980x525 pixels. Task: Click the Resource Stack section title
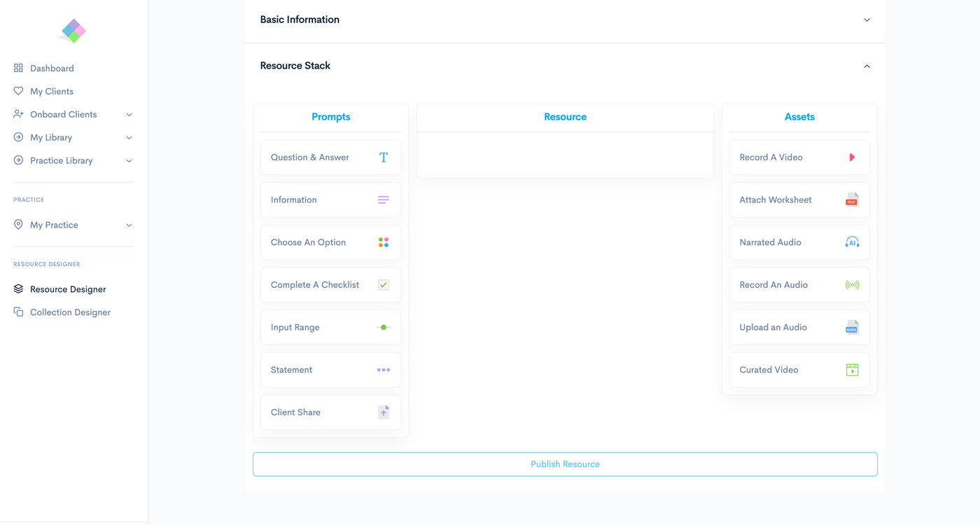(x=295, y=66)
